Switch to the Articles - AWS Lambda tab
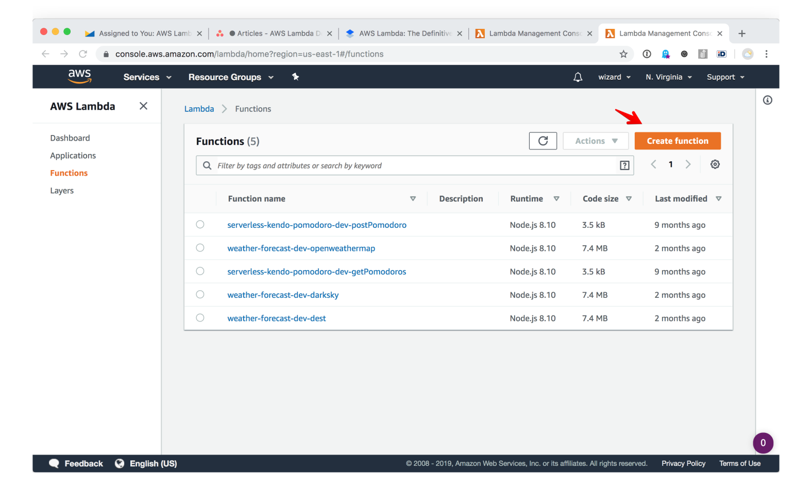This screenshot has height=504, width=812. tap(274, 33)
